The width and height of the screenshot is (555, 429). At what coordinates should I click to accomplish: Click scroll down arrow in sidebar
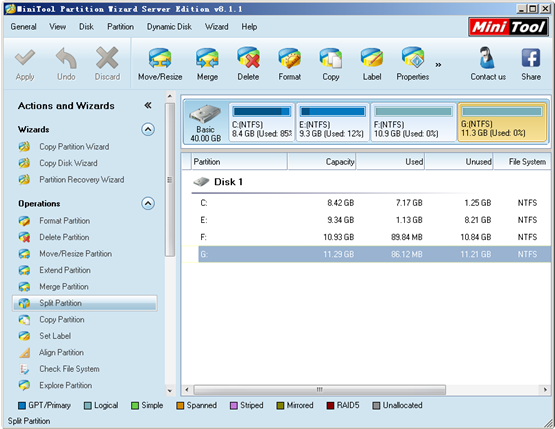coord(170,391)
